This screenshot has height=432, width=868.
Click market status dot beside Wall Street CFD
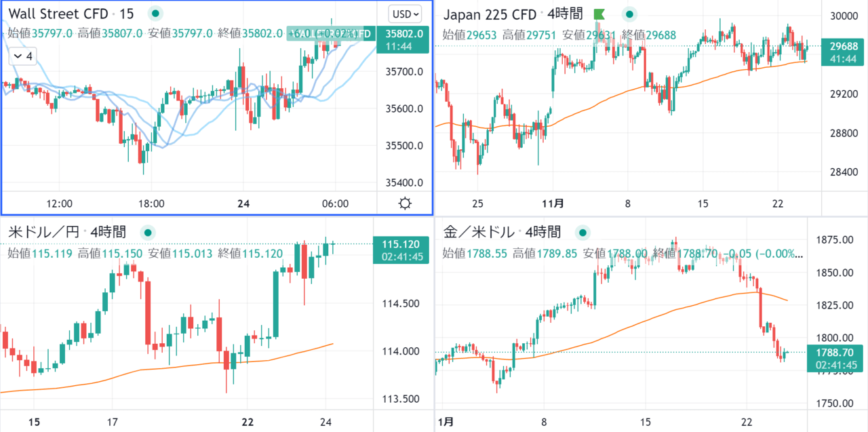[x=156, y=14]
